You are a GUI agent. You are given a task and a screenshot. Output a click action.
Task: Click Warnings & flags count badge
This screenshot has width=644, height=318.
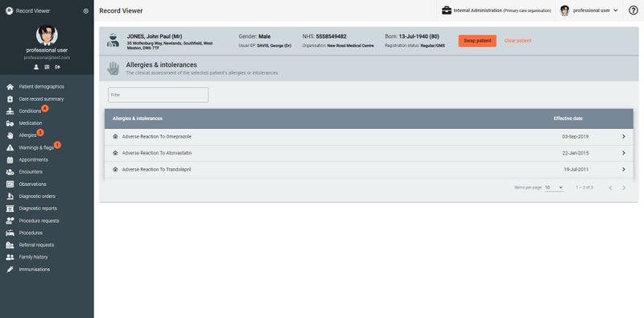(57, 145)
